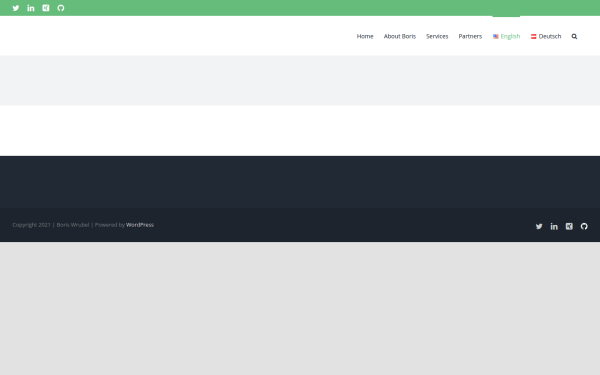Open LinkedIn icon in top green bar
The height and width of the screenshot is (375, 600).
(31, 8)
